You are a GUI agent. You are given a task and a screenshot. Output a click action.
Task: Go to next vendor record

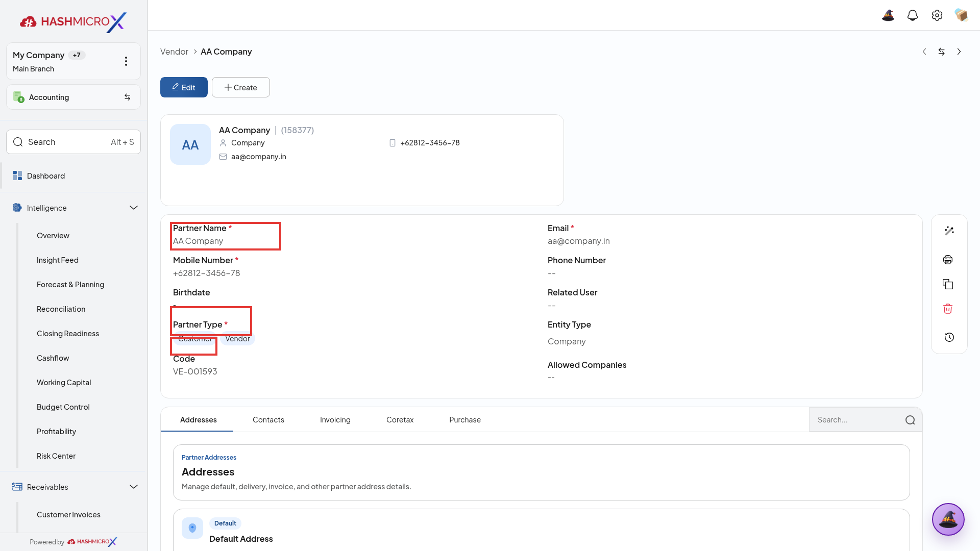(x=959, y=52)
